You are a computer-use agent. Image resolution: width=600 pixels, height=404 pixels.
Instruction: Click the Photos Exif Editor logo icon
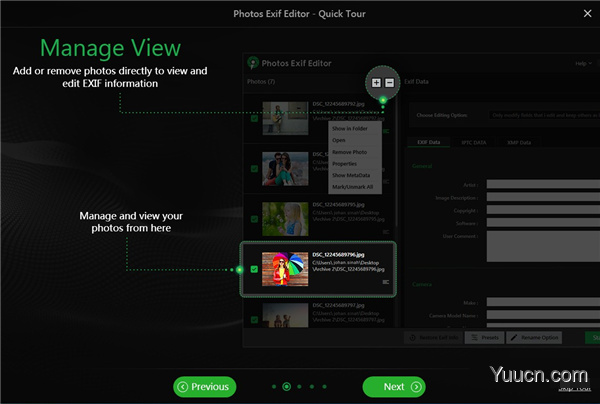(253, 63)
